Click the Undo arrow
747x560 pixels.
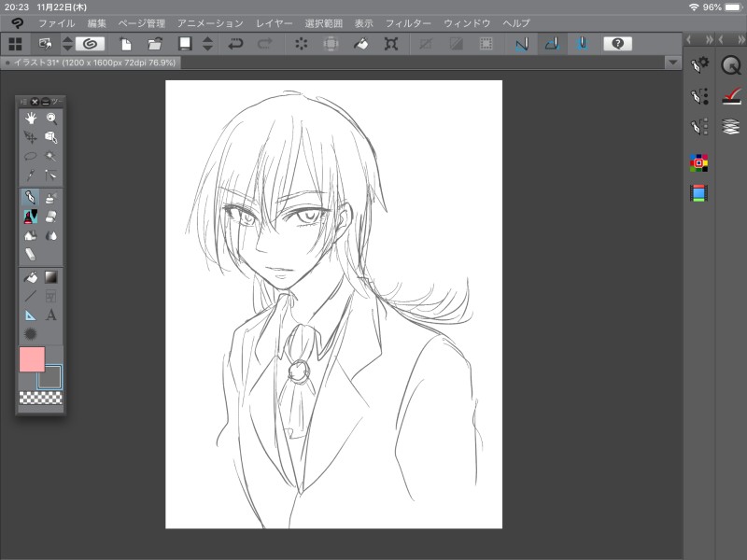click(235, 44)
